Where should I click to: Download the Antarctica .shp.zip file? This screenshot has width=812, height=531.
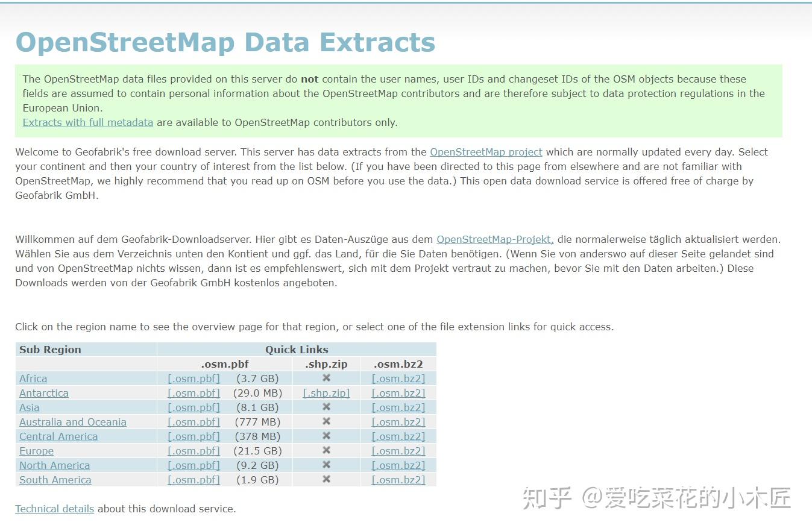pyautogui.click(x=326, y=393)
